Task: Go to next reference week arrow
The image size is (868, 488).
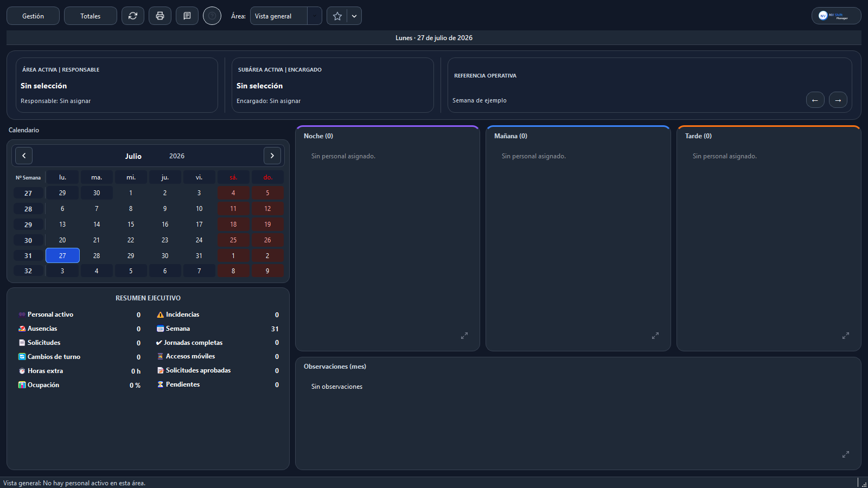Action: coord(838,100)
